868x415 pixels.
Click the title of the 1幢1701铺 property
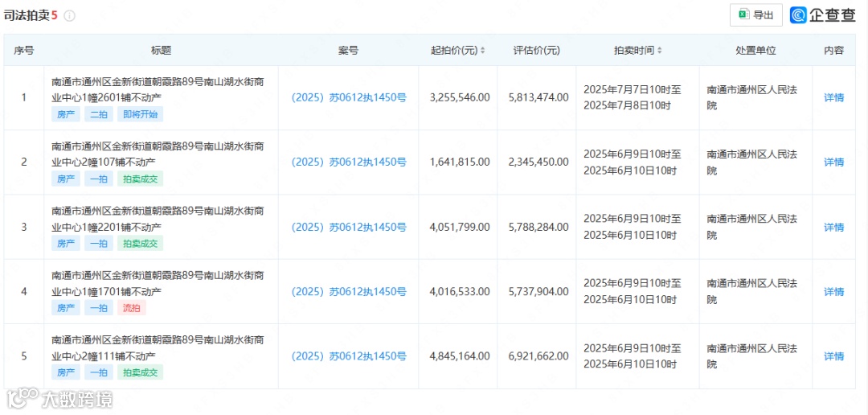[158, 284]
